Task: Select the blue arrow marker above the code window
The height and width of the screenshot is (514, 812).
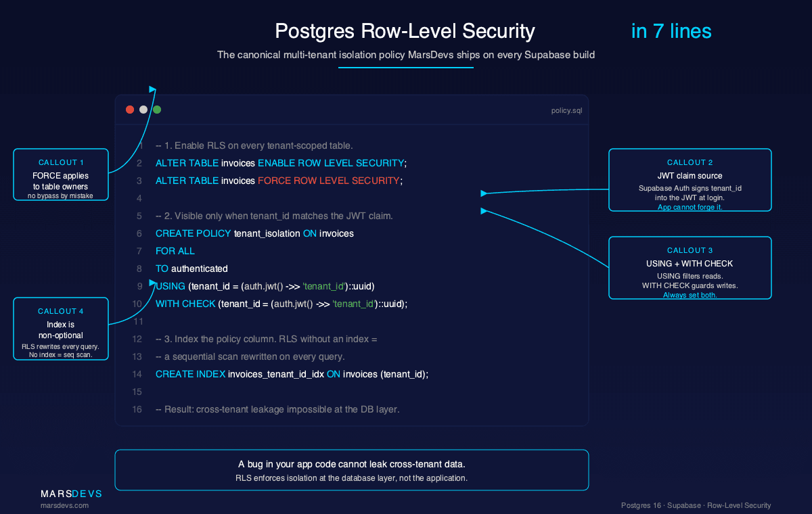Action: point(152,87)
